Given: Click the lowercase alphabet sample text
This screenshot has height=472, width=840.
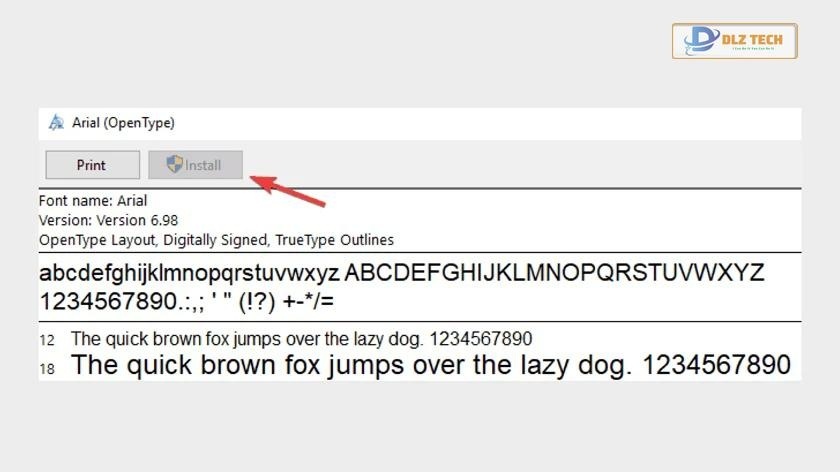Looking at the screenshot, I should pyautogui.click(x=189, y=273).
